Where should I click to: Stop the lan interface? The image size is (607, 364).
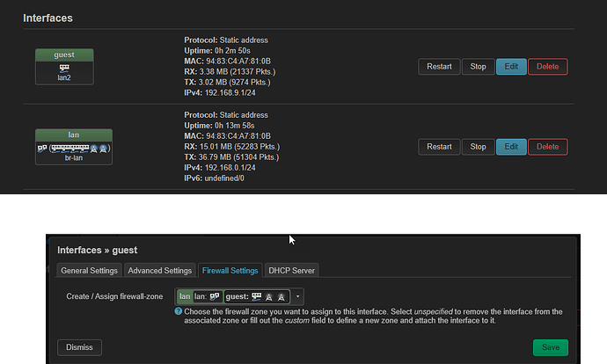click(478, 147)
